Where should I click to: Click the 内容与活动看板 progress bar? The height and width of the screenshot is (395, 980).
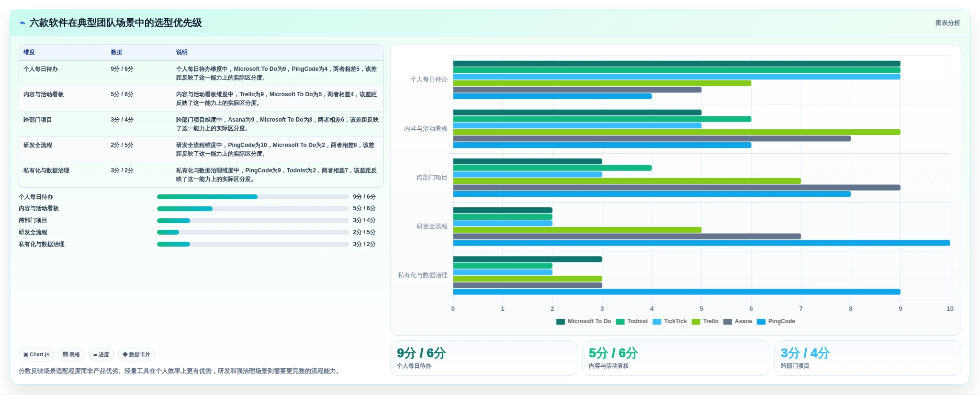[253, 209]
